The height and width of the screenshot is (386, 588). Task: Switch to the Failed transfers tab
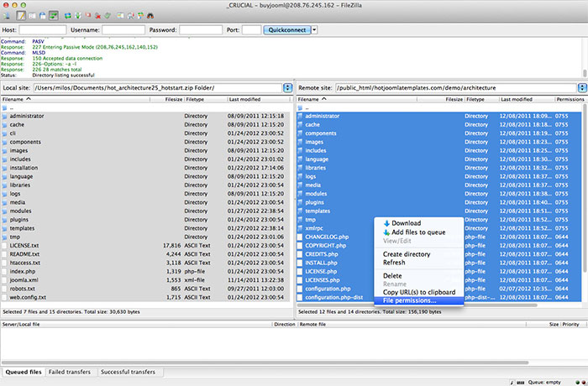(70, 372)
